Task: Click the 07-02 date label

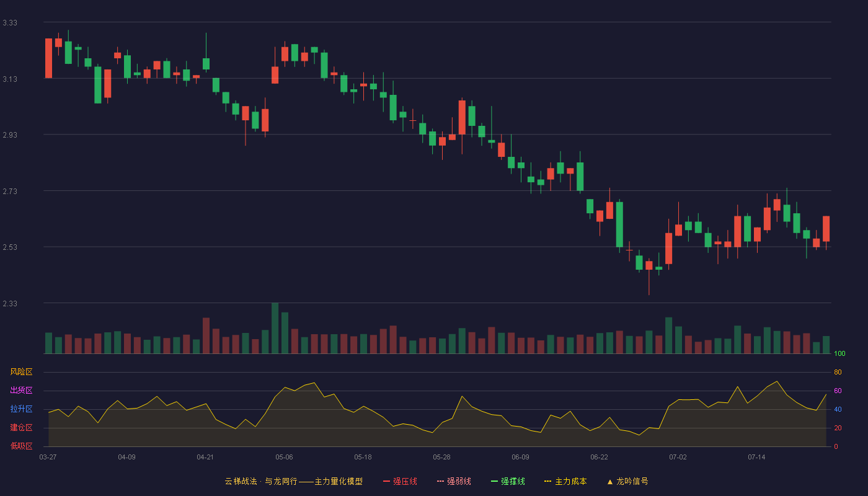Action: pyautogui.click(x=678, y=457)
